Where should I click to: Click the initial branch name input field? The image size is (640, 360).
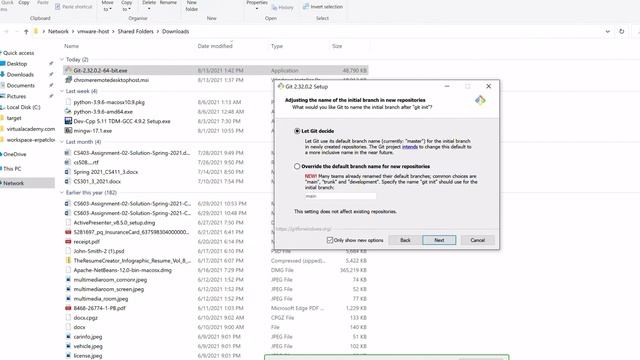pyautogui.click(x=340, y=196)
